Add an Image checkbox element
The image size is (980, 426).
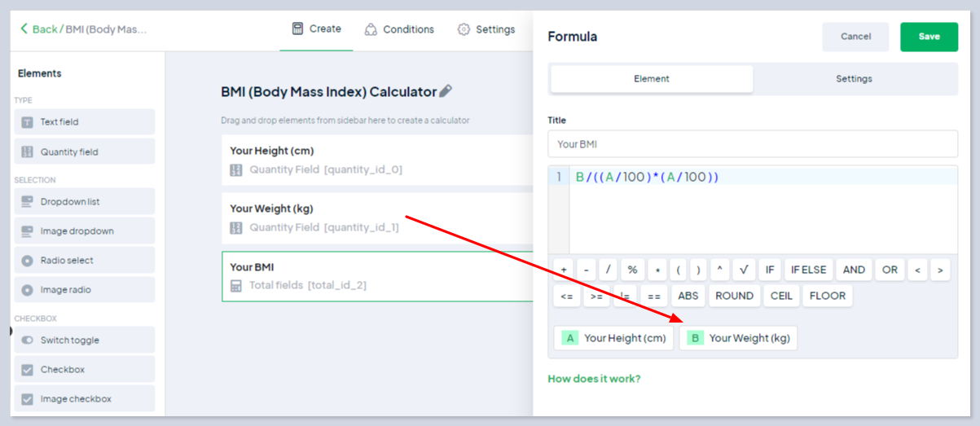[85, 399]
